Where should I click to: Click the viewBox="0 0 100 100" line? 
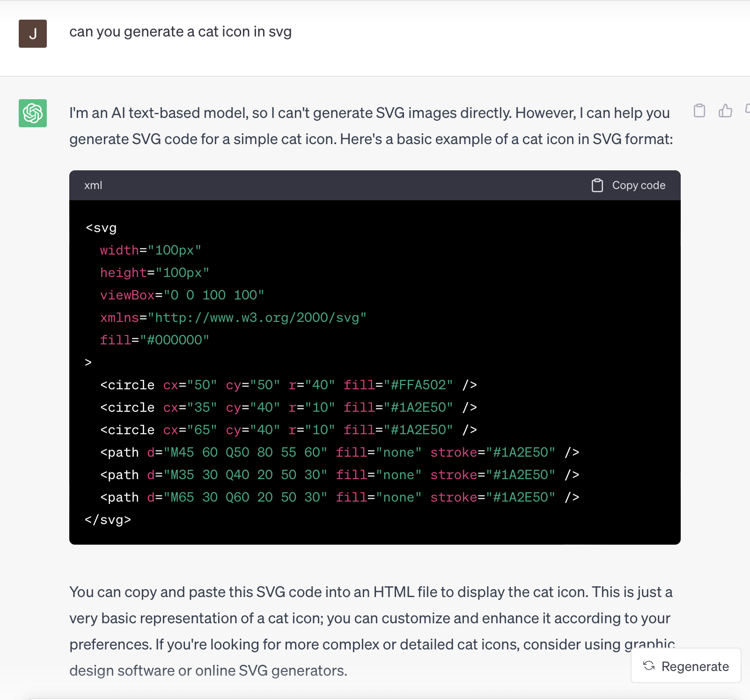[x=182, y=295]
